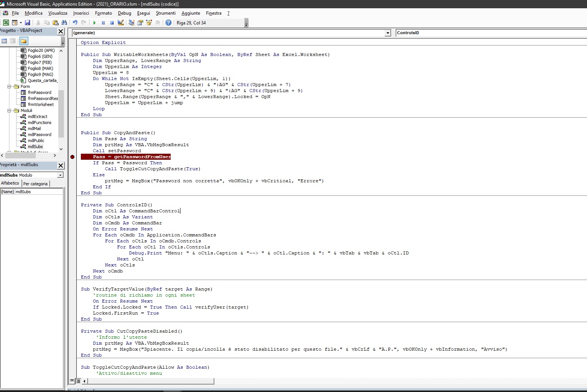
Task: Open the Inserisci menu
Action: coord(81,13)
